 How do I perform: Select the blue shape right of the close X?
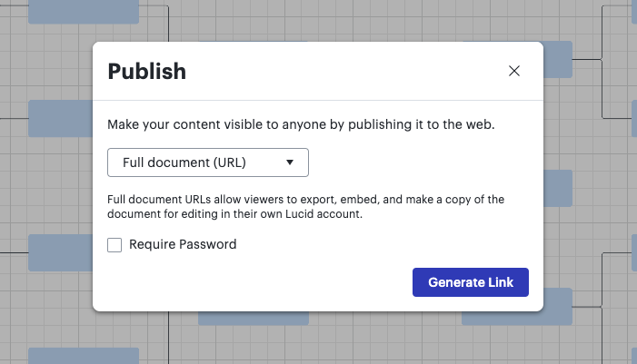coord(558,59)
